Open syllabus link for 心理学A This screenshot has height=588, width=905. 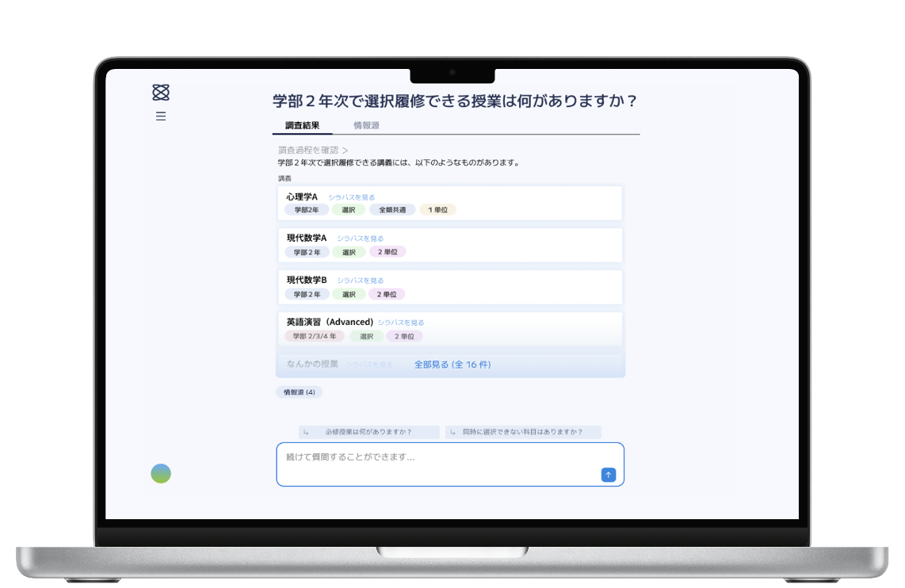click(x=351, y=197)
